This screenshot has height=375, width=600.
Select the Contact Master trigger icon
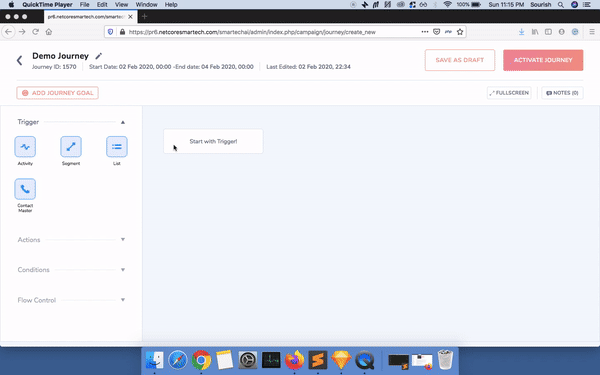[25, 189]
